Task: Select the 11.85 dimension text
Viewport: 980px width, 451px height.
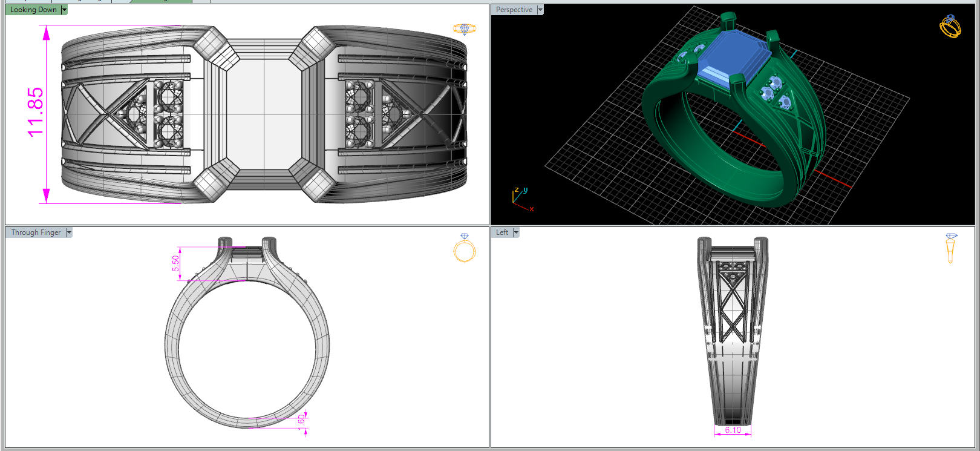Action: click(35, 112)
